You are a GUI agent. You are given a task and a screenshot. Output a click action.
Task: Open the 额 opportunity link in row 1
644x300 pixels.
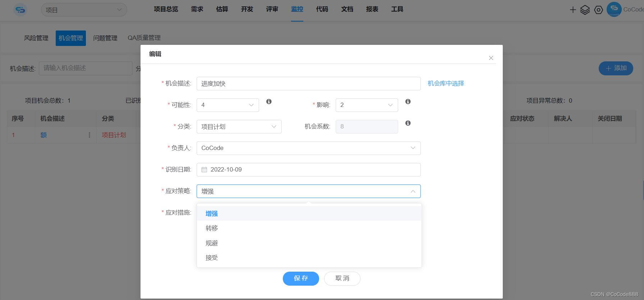pyautogui.click(x=43, y=135)
